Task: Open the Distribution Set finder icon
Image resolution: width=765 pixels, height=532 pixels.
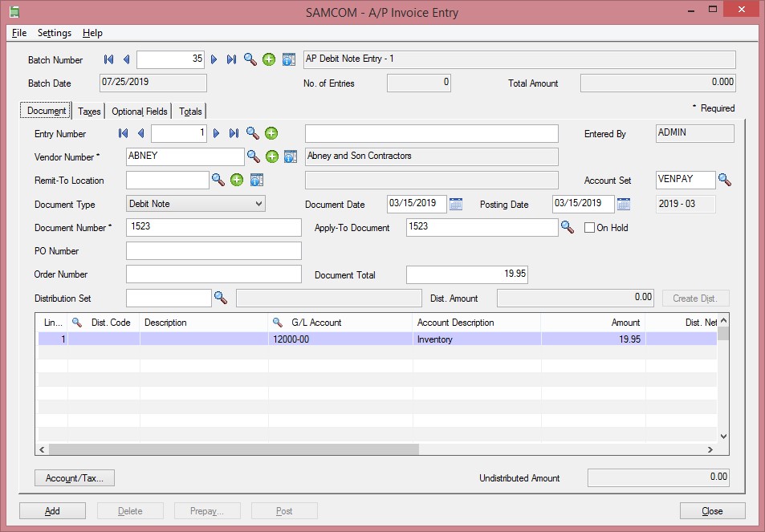Action: [221, 298]
